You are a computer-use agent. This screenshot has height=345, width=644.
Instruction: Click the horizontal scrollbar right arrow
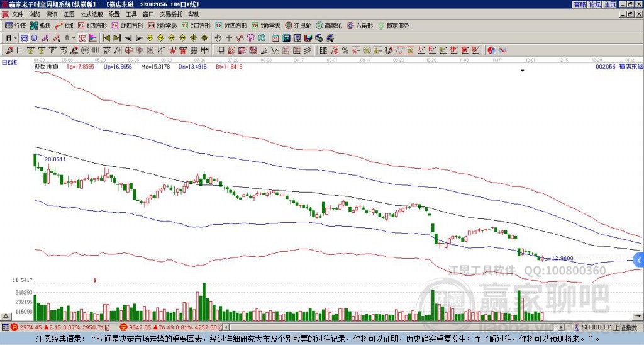point(562,327)
